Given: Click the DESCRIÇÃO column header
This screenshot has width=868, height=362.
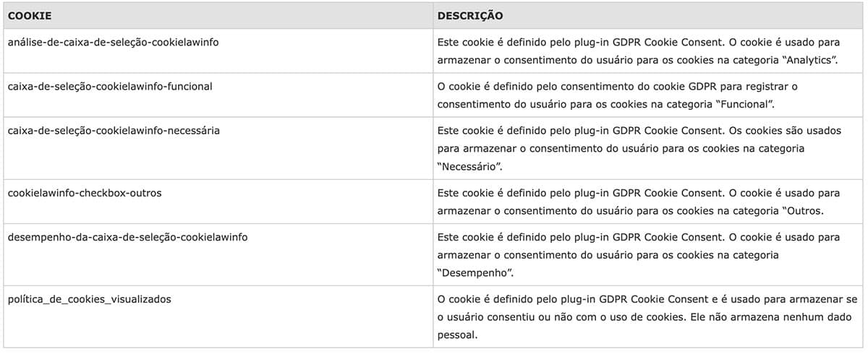Looking at the screenshot, I should [470, 15].
